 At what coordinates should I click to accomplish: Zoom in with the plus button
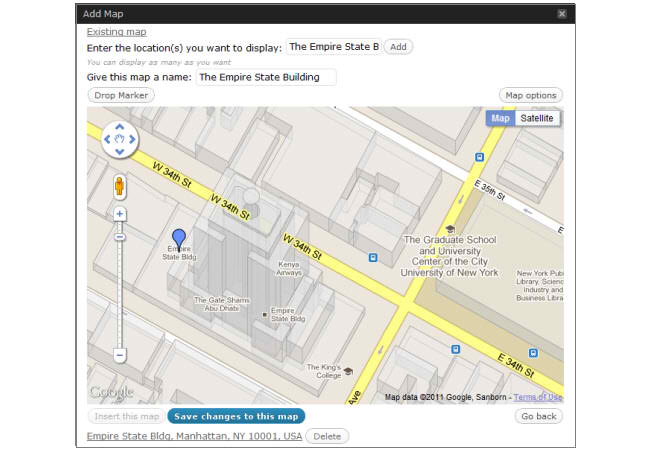pyautogui.click(x=120, y=214)
